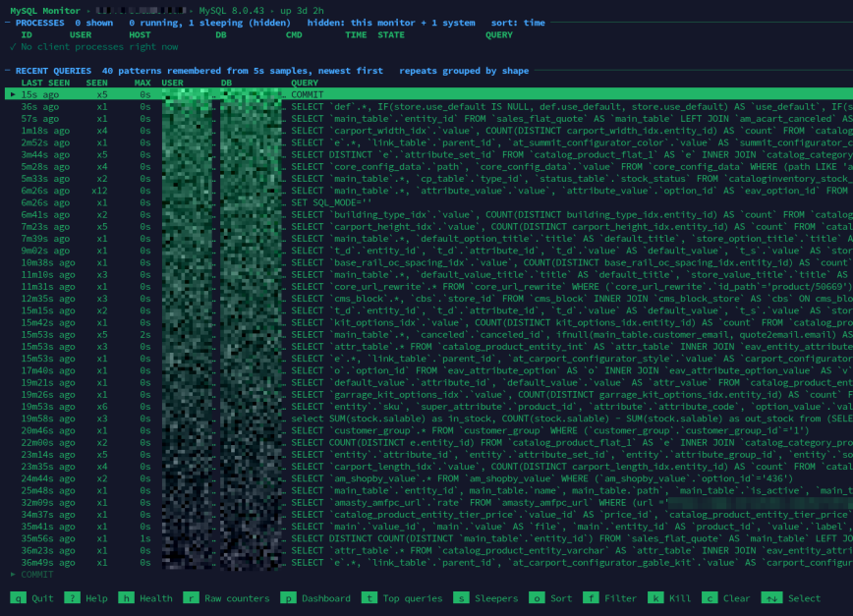Click the STATE column header in processes

pos(390,34)
